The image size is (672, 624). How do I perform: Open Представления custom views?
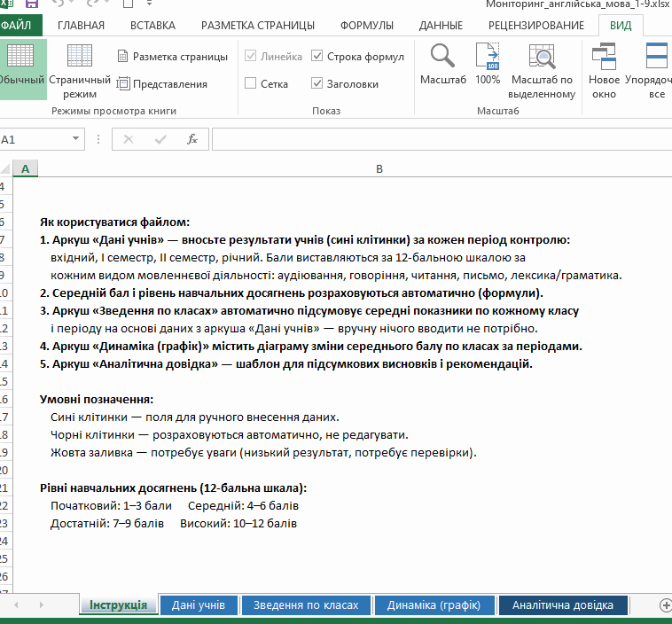162,84
